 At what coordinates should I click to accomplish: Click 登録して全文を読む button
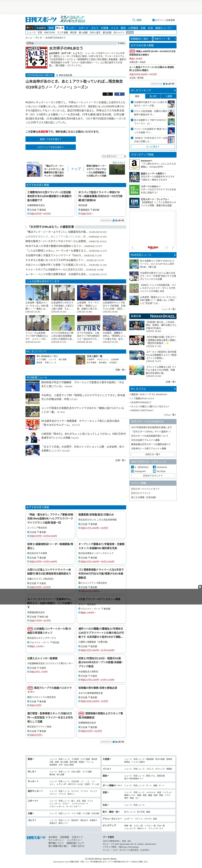pos(51,139)
